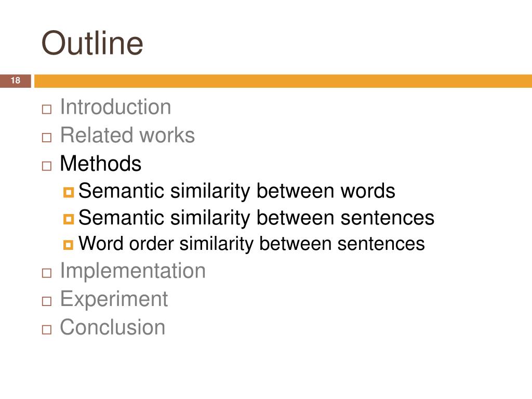Click the slide number 18 box
The height and width of the screenshot is (399, 532).
tap(16, 81)
